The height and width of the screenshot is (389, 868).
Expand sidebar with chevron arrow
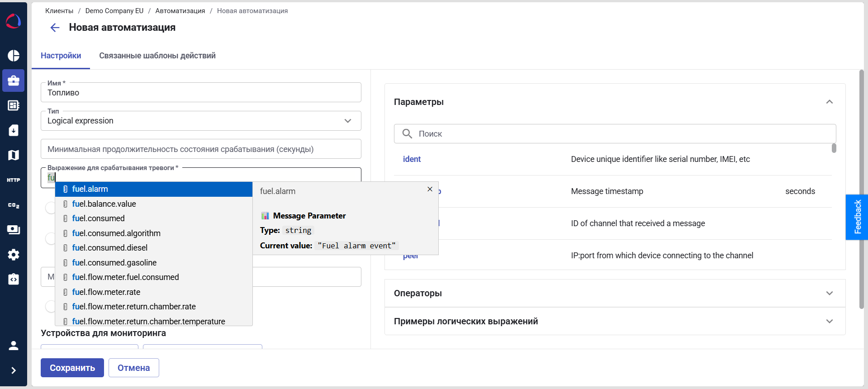point(14,370)
